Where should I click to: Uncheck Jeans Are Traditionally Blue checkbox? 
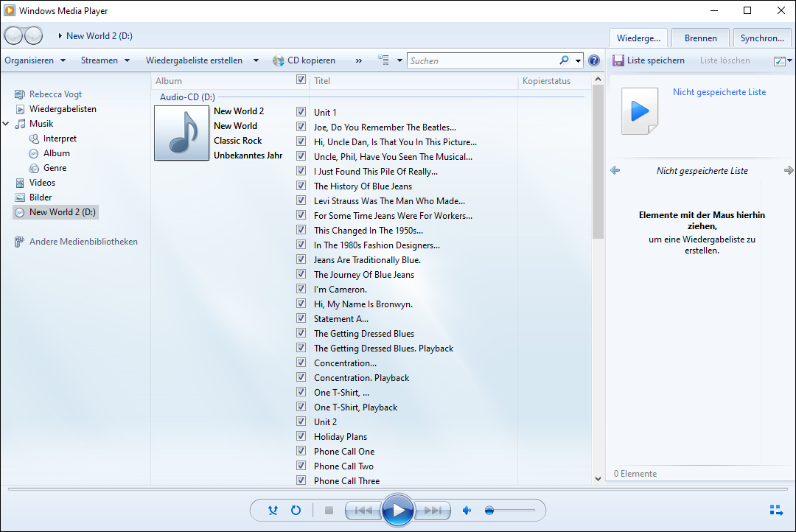pyautogui.click(x=301, y=259)
